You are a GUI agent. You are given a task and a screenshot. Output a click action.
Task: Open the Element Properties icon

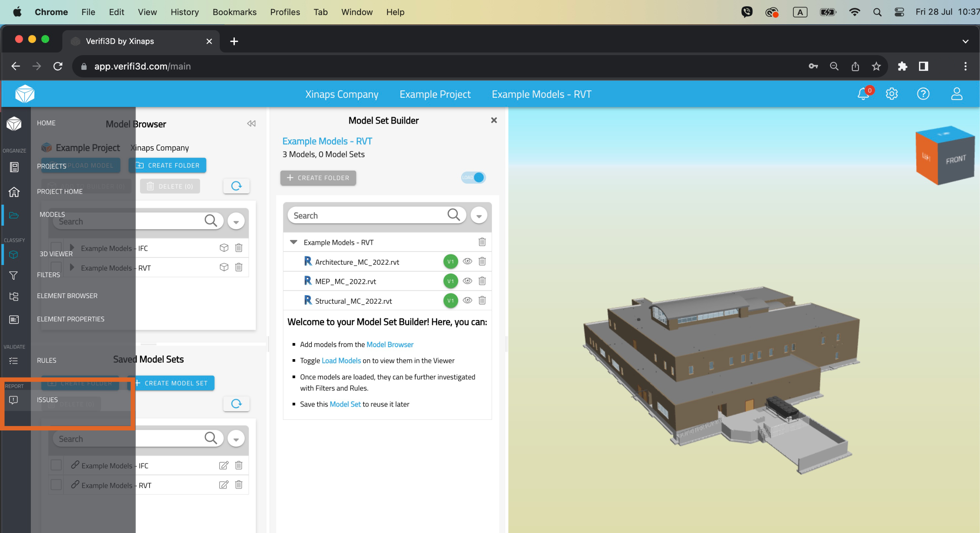tap(14, 319)
